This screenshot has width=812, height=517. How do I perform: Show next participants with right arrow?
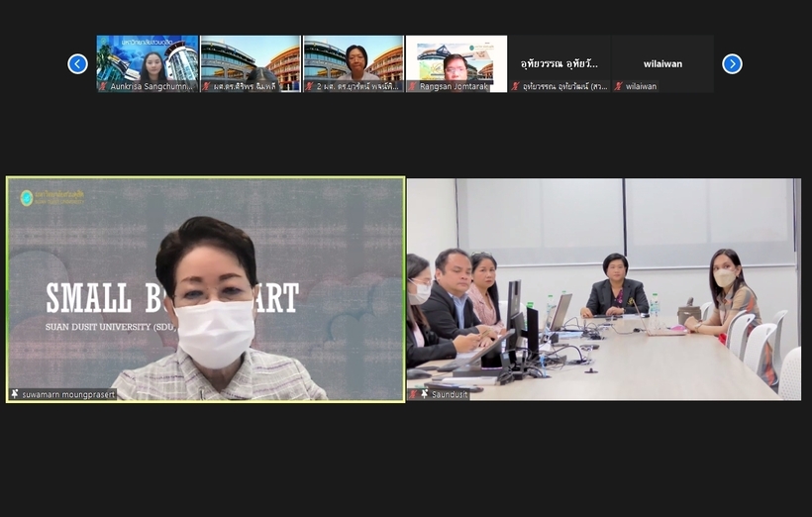[x=732, y=64]
